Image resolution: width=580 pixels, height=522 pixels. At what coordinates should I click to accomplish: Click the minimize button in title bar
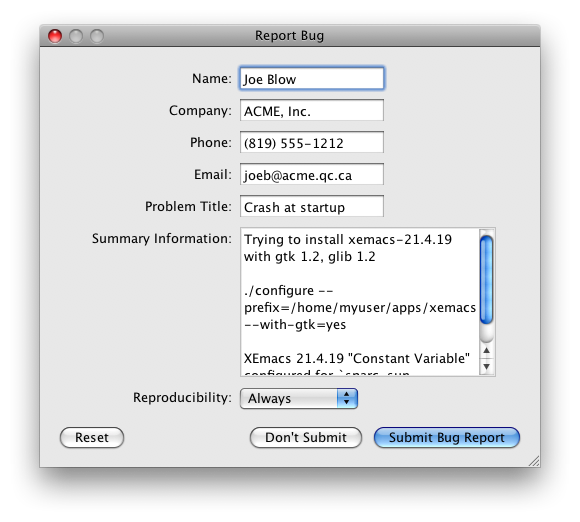point(76,36)
